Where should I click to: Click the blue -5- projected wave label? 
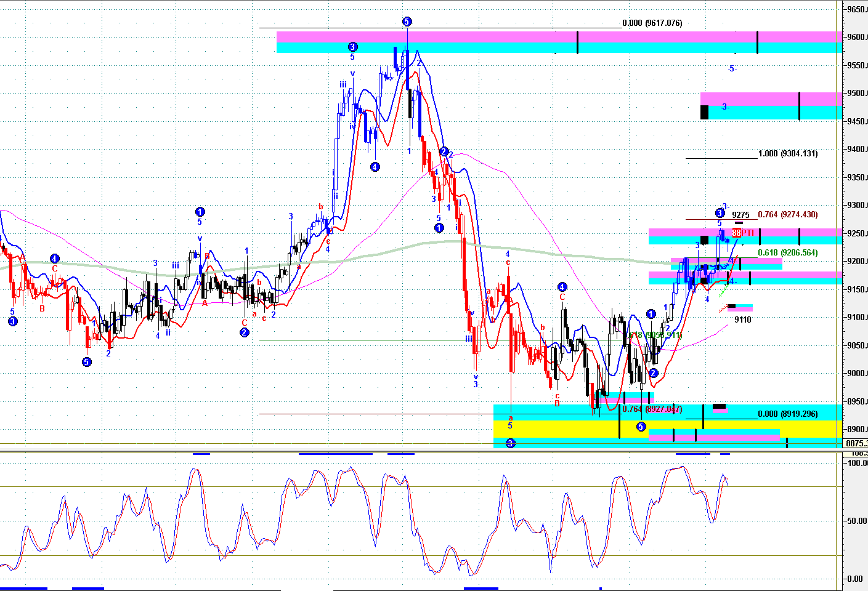click(x=732, y=69)
